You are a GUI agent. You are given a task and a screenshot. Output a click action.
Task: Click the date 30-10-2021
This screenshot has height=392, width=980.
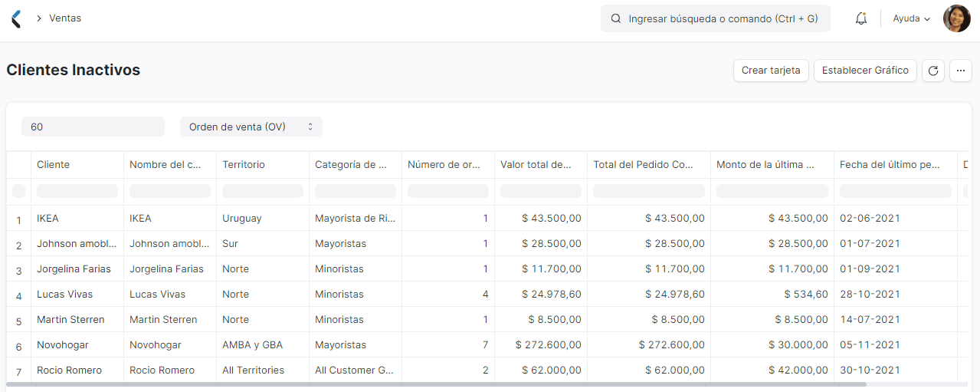(895, 370)
